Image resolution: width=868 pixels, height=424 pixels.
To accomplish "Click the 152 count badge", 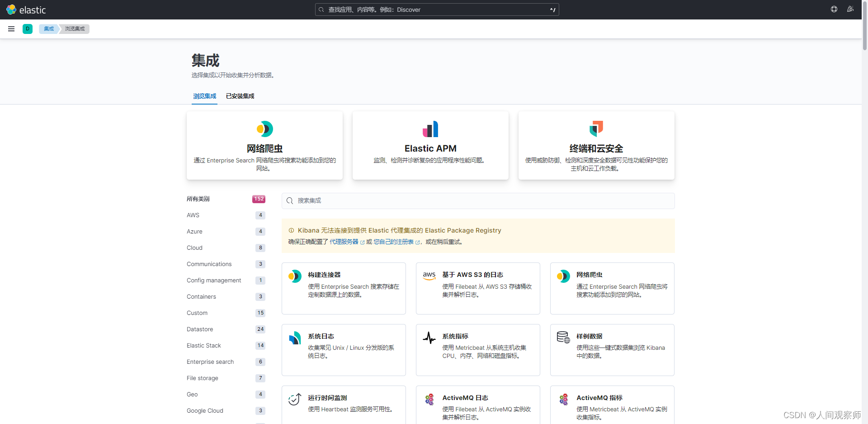I will pyautogui.click(x=259, y=199).
